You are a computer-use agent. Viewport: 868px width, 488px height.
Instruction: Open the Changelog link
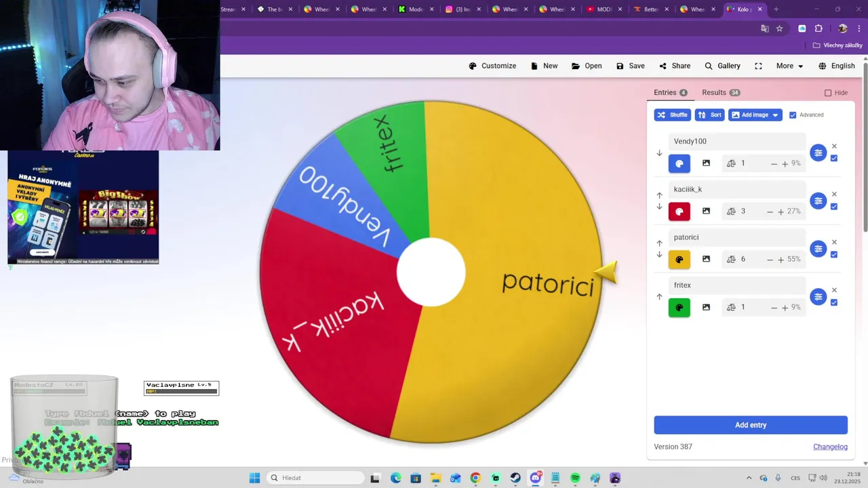coord(830,447)
